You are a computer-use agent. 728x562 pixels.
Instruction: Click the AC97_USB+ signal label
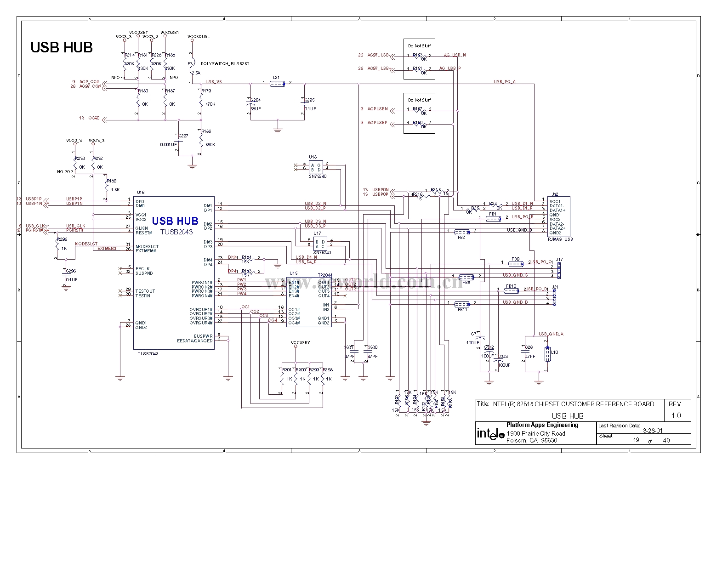pyautogui.click(x=379, y=68)
